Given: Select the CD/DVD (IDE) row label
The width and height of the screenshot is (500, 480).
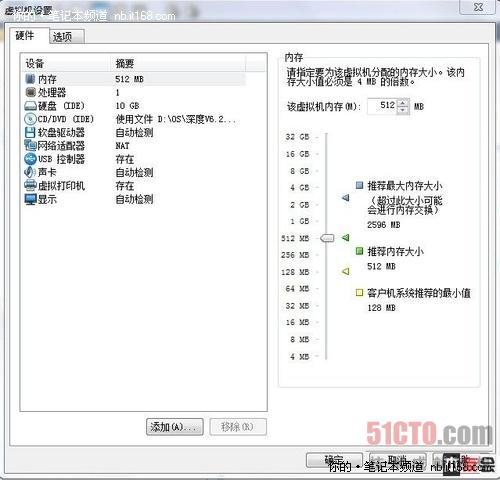Looking at the screenshot, I should [66, 119].
